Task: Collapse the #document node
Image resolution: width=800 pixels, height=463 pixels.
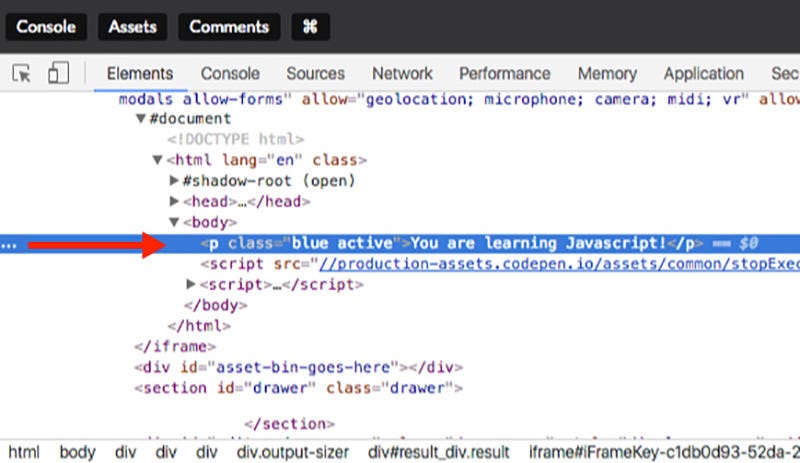Action: (x=141, y=118)
